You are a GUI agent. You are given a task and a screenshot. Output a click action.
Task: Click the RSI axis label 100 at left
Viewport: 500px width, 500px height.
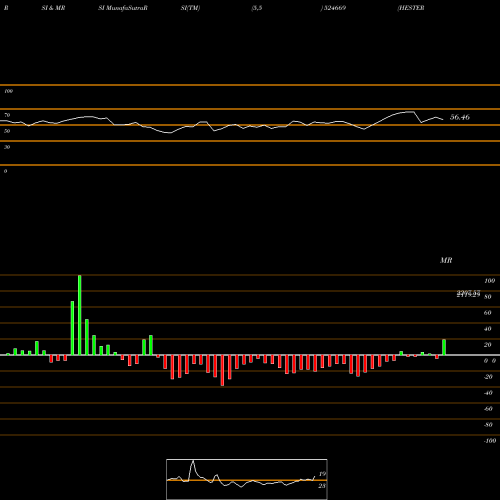point(8,91)
